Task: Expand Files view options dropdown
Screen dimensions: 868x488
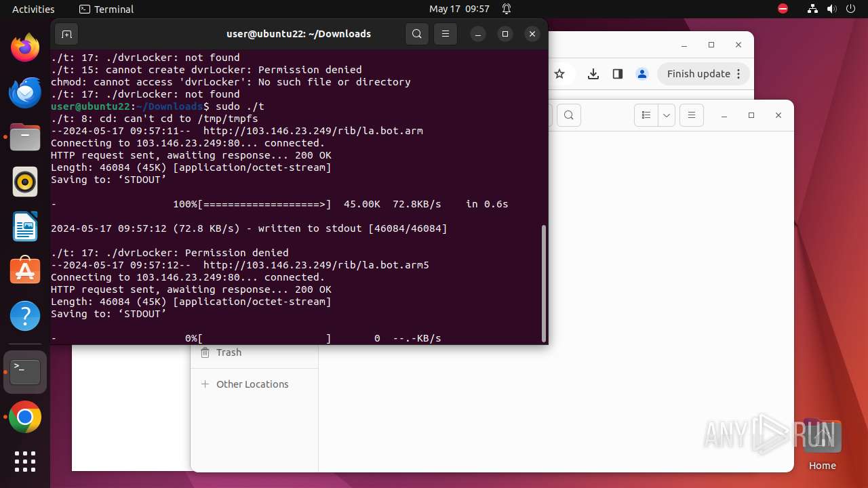Action: (667, 115)
